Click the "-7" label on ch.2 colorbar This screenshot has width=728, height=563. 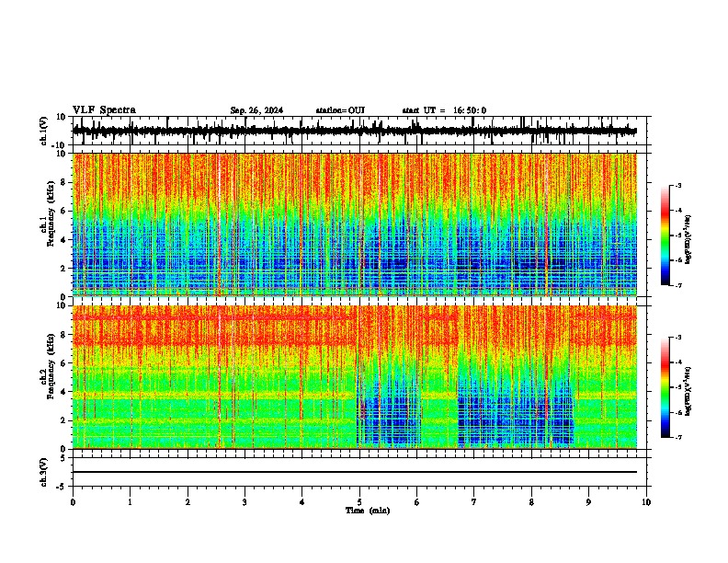677,437
